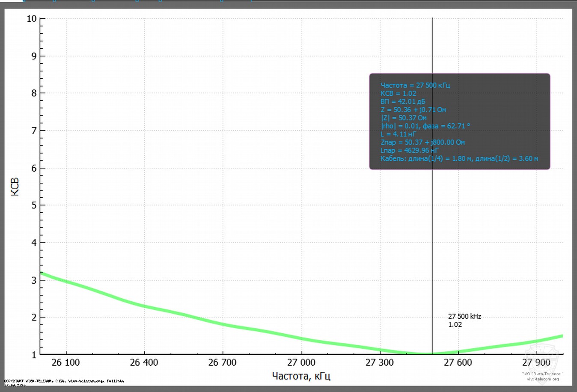577x392 pixels.
Task: Select the 'Z = 50.36 + j0.71 Ом' line
Action: [413, 110]
